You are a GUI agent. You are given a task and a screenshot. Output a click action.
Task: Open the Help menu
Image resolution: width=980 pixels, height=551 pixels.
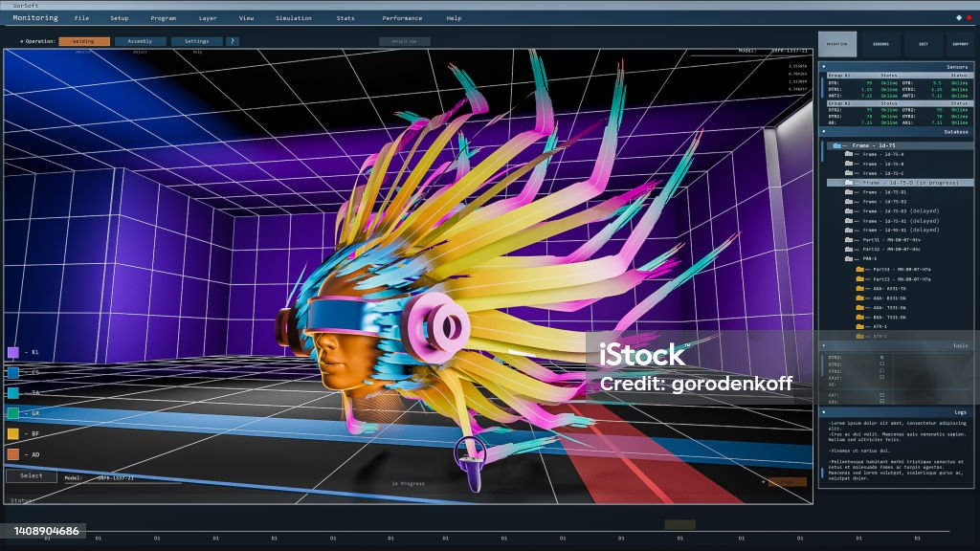point(454,18)
